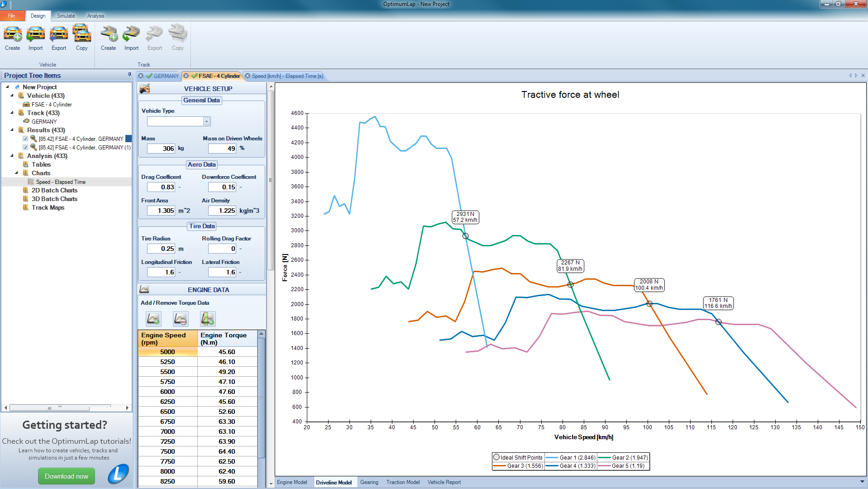Open the Vehicle Type dropdown
The height and width of the screenshot is (489, 868).
click(206, 121)
